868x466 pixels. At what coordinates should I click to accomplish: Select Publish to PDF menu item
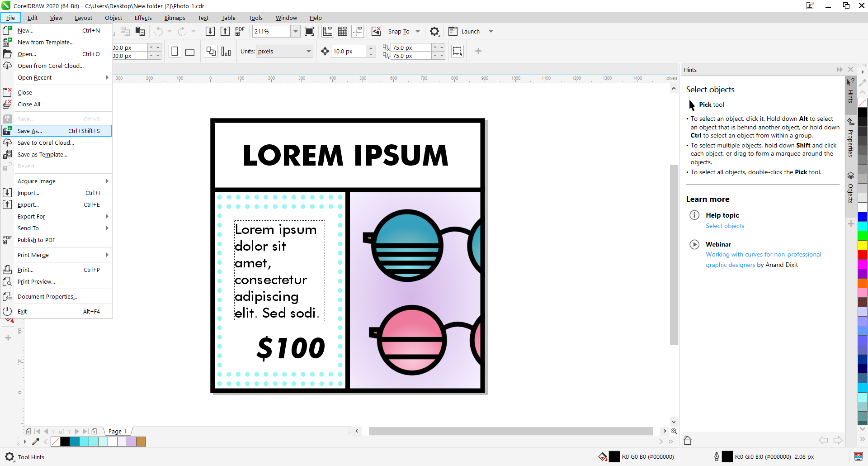click(x=36, y=240)
